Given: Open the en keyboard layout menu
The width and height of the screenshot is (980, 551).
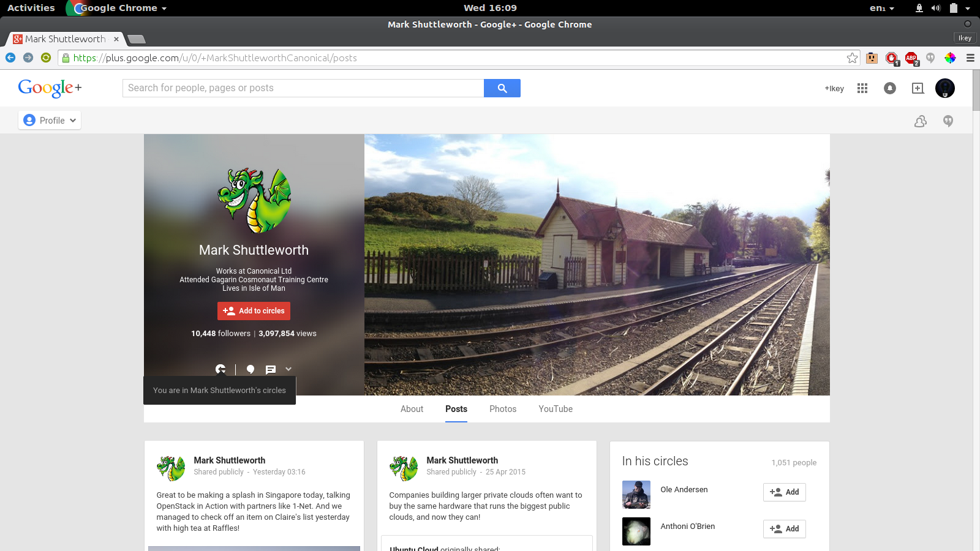Looking at the screenshot, I should [882, 8].
